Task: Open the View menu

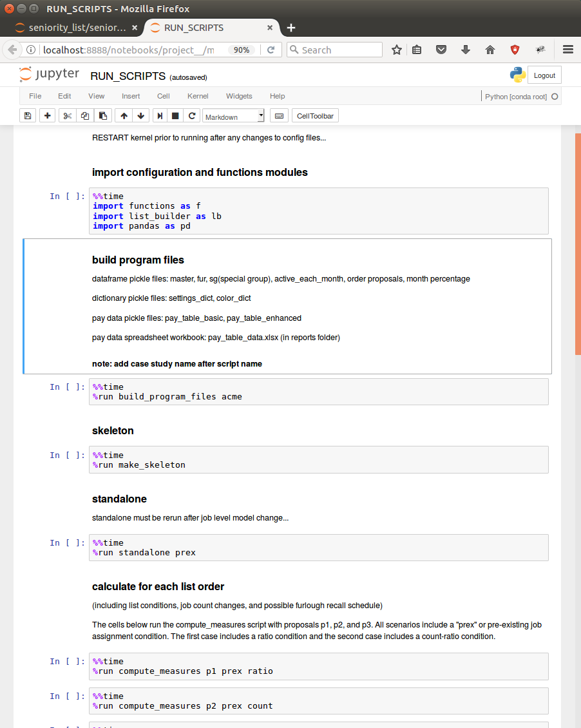Action: point(97,96)
